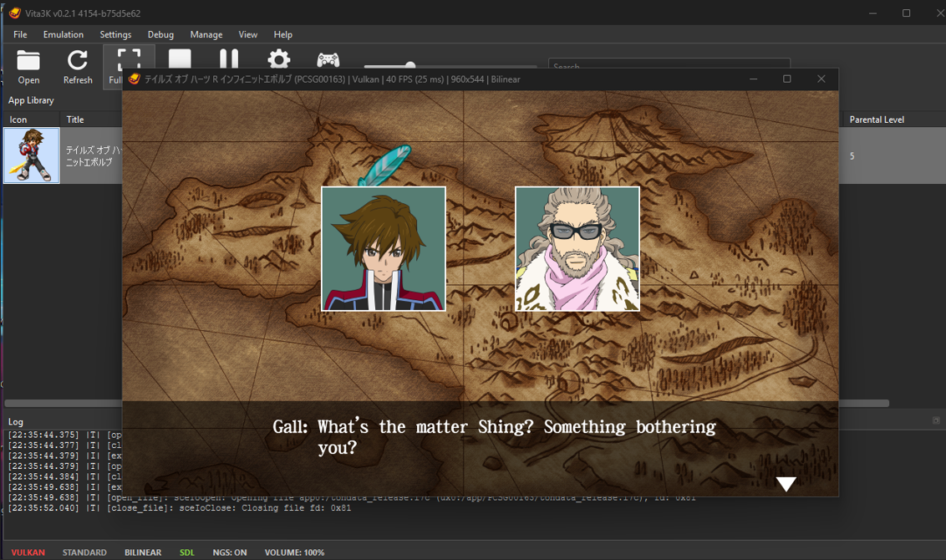
Task: Click the VULKAN renderer status indicator
Action: [28, 552]
